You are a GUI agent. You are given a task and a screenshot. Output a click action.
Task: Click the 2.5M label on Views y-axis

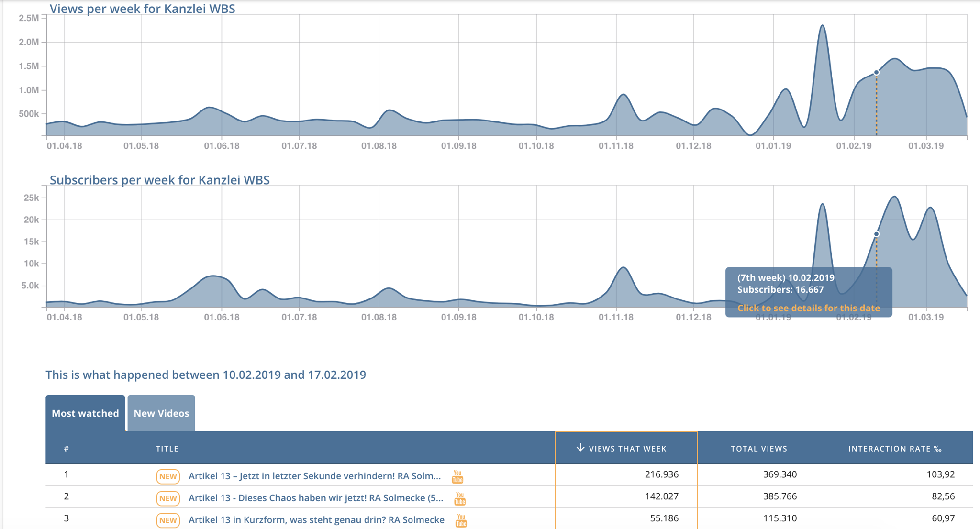pos(29,18)
